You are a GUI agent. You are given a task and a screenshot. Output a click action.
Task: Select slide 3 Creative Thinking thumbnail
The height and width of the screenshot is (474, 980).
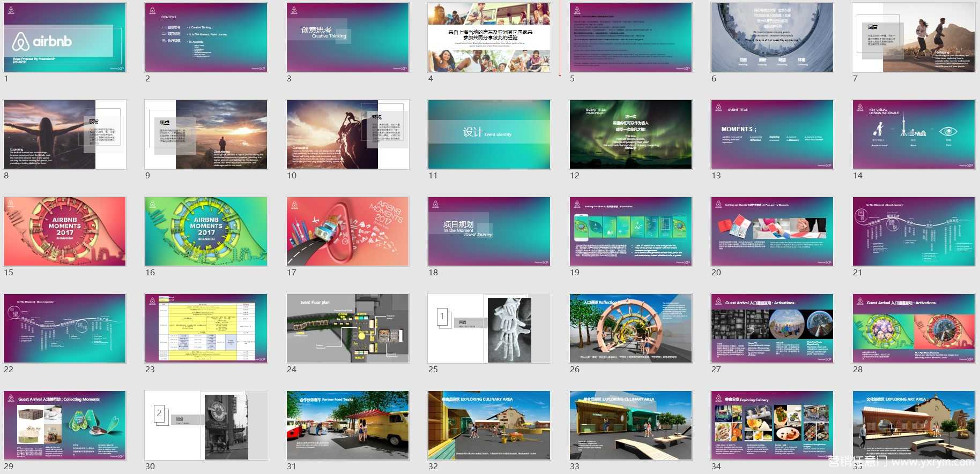point(348,37)
